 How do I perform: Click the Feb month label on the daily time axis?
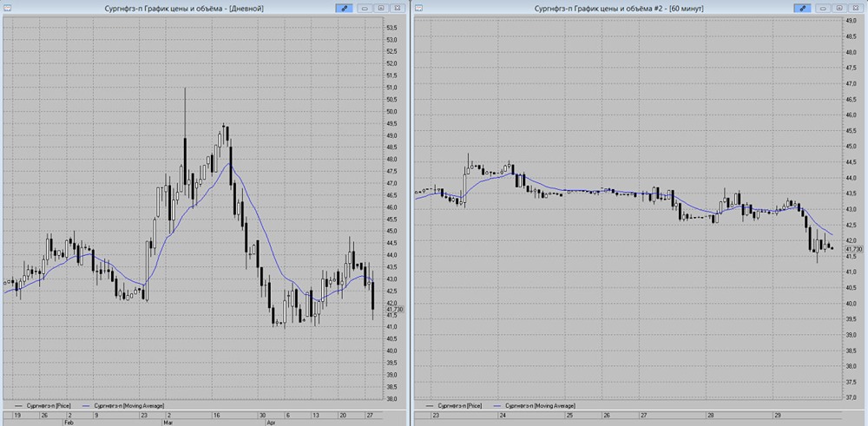[x=69, y=423]
